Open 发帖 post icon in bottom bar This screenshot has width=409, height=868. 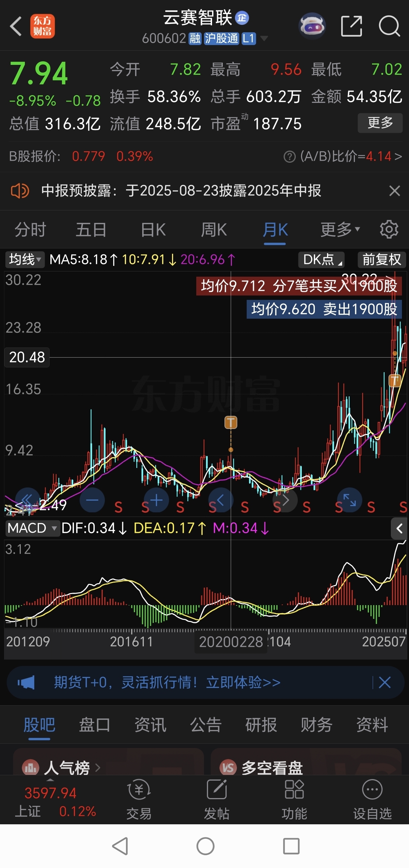pyautogui.click(x=217, y=799)
